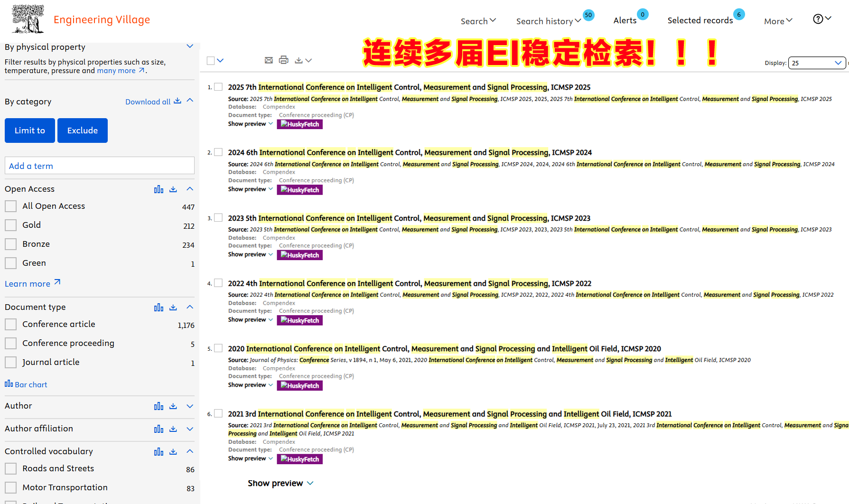Email the selected records icon

[269, 60]
